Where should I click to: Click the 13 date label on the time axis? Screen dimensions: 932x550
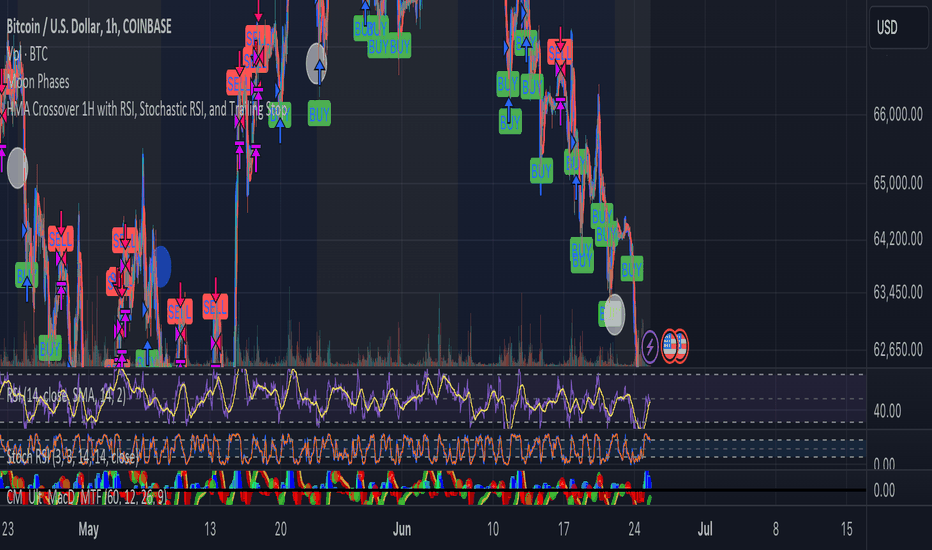[210, 529]
